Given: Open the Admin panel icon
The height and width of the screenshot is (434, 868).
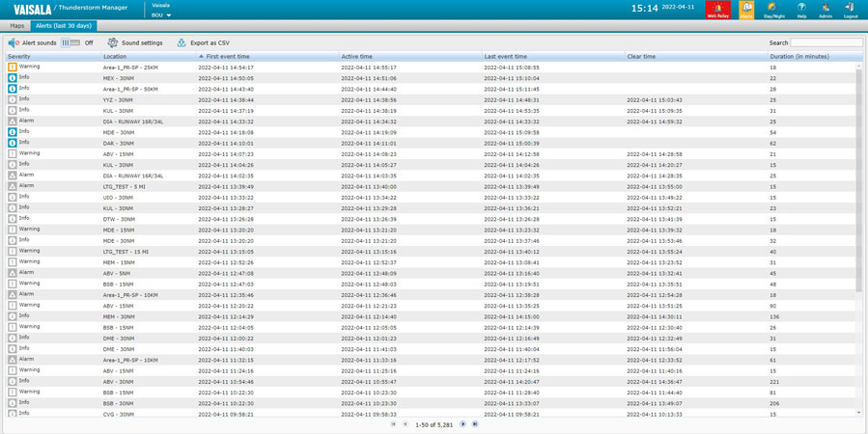Looking at the screenshot, I should 826,10.
